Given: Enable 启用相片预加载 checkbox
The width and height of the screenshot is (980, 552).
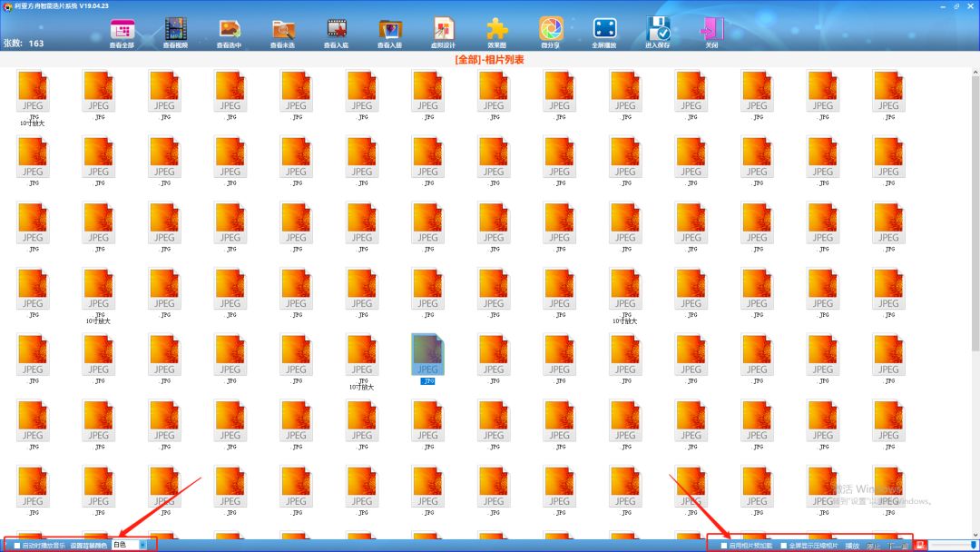Looking at the screenshot, I should click(x=724, y=546).
